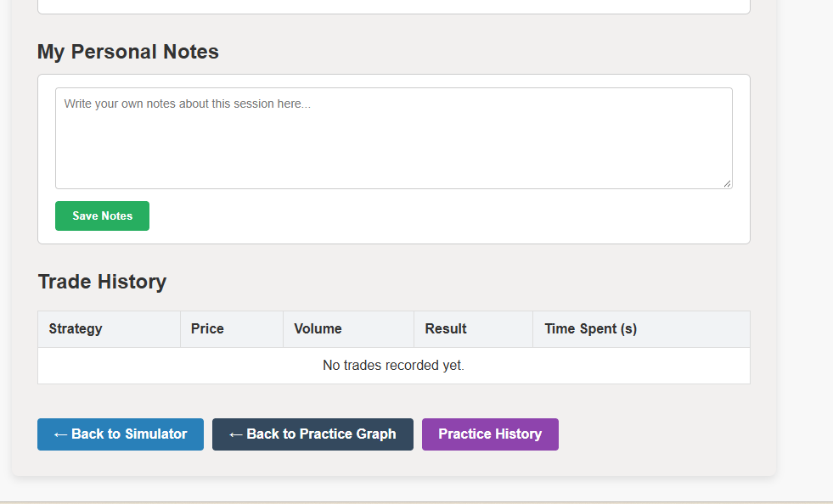The width and height of the screenshot is (833, 504).
Task: Focus the personal notes text area
Action: (x=394, y=138)
